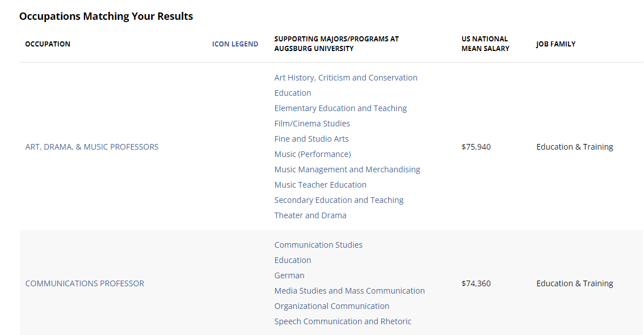Select Music Management and Merchandising
This screenshot has height=335, width=644.
pyautogui.click(x=347, y=169)
